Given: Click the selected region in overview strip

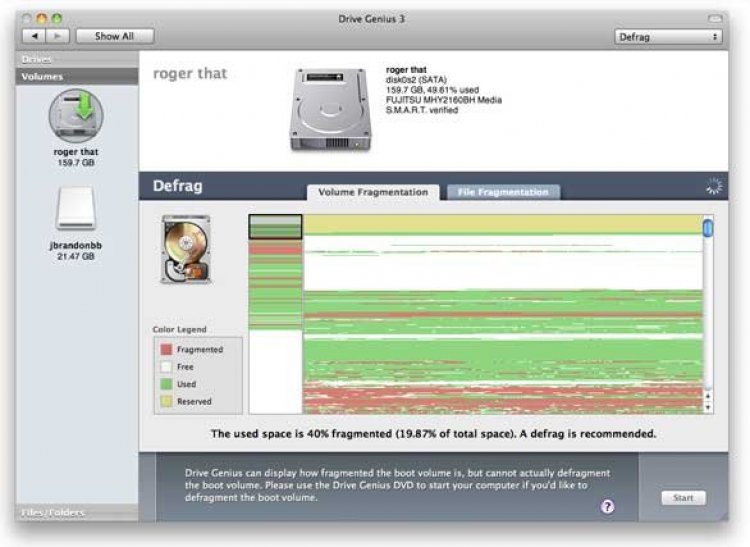Looking at the screenshot, I should [275, 227].
